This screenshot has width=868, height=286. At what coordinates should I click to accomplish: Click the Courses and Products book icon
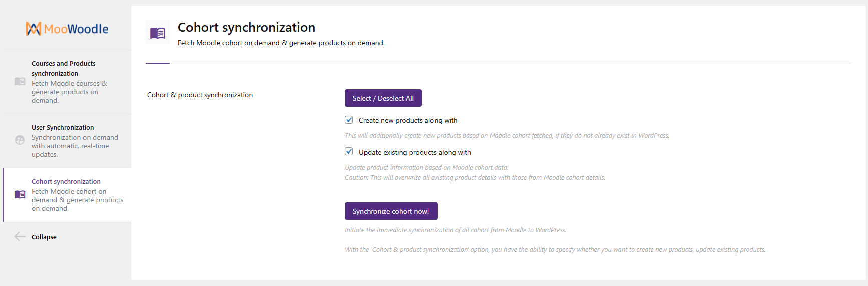[x=20, y=81]
